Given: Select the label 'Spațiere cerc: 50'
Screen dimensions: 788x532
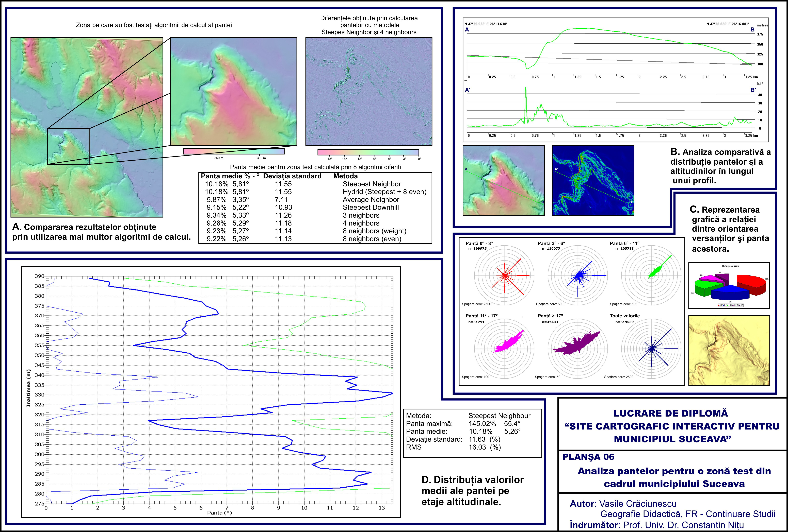Looking at the screenshot, I should pyautogui.click(x=548, y=377).
